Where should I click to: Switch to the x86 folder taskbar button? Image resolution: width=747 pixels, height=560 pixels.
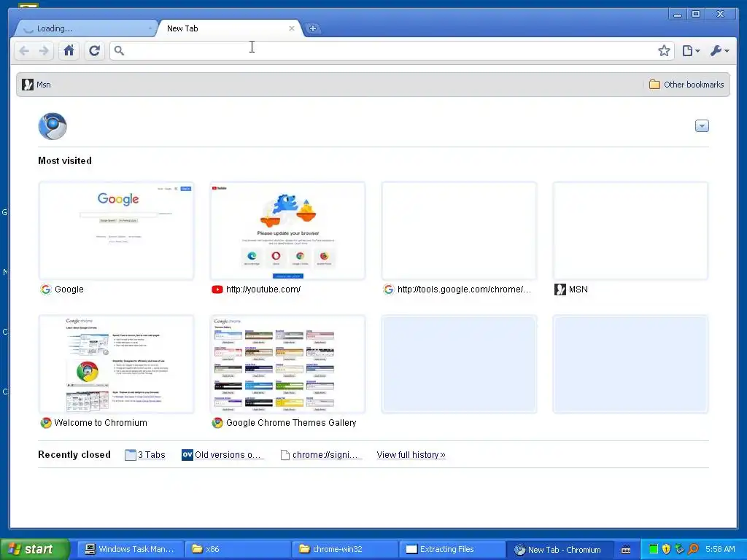point(237,549)
